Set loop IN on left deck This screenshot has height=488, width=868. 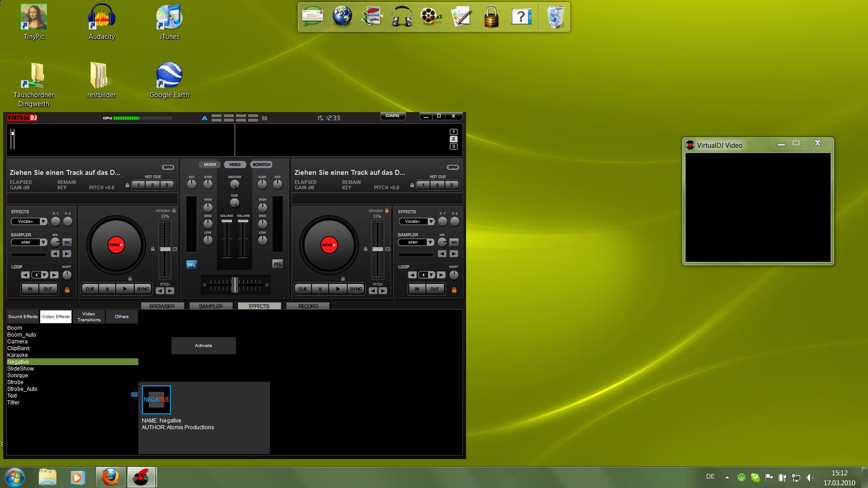coord(30,289)
